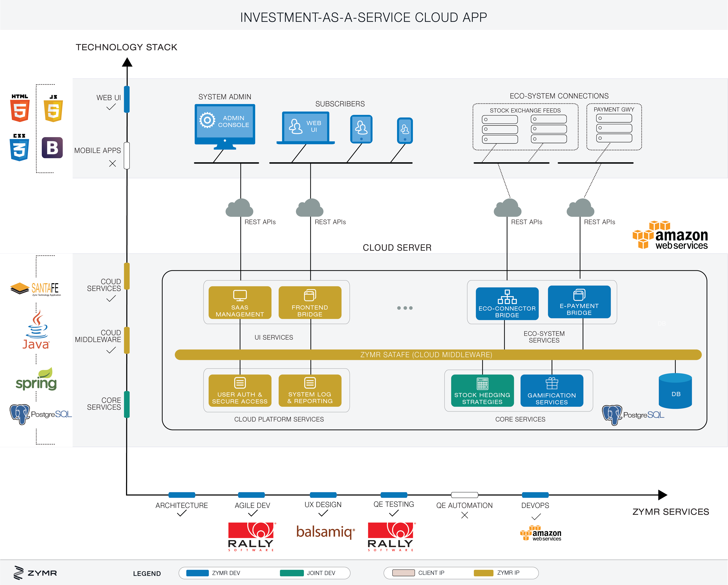This screenshot has height=585, width=728.
Task: Click the Mobile Apps X mark
Action: click(112, 163)
